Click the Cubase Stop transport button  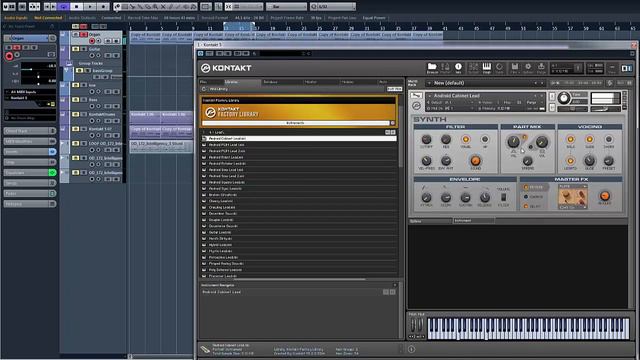[x=76, y=7]
